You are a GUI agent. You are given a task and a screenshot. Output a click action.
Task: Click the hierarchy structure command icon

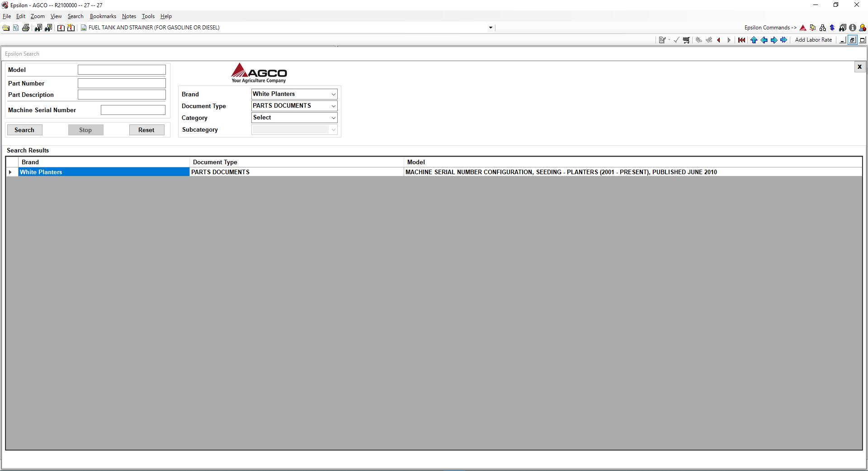coord(822,28)
